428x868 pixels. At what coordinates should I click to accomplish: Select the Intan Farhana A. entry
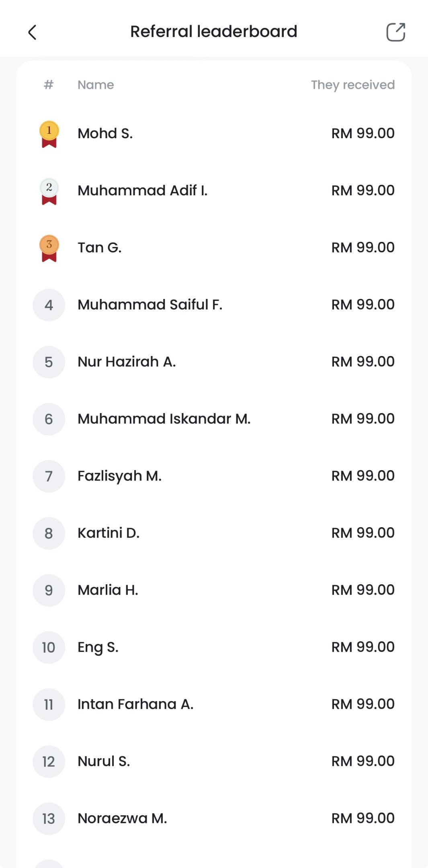coord(135,704)
